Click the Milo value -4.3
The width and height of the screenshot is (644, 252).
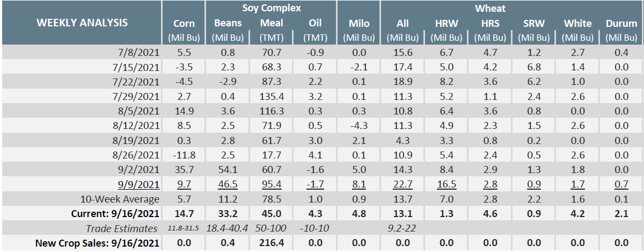[x=358, y=127]
